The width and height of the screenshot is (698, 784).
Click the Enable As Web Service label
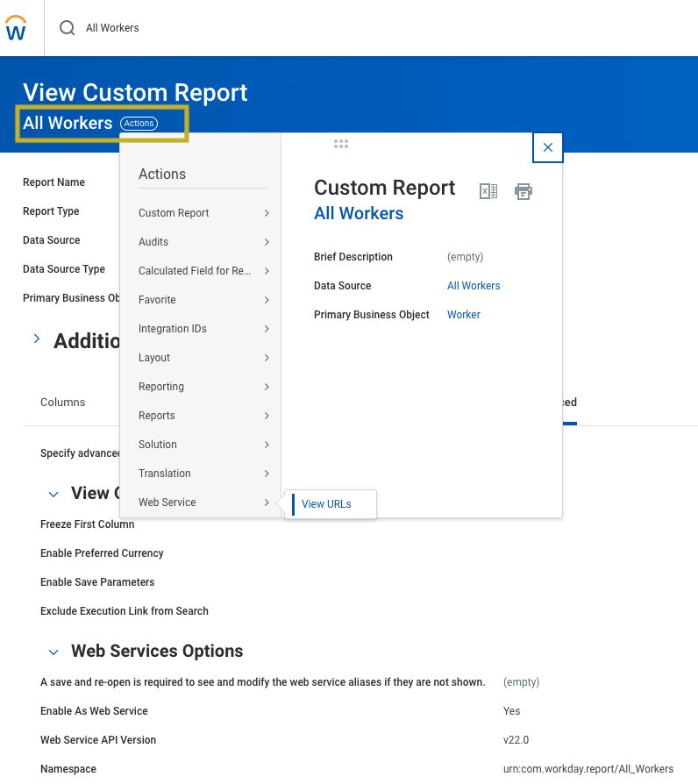tap(94, 711)
